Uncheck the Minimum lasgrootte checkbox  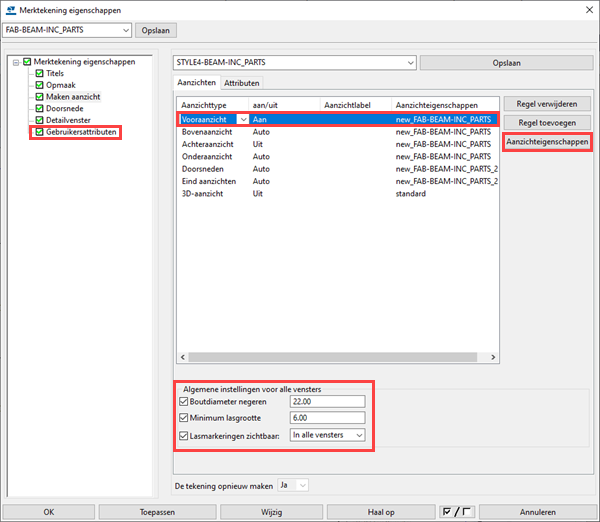point(184,418)
